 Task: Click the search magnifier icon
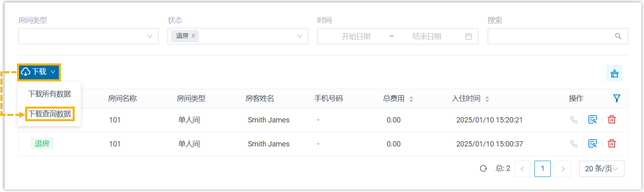coord(618,36)
